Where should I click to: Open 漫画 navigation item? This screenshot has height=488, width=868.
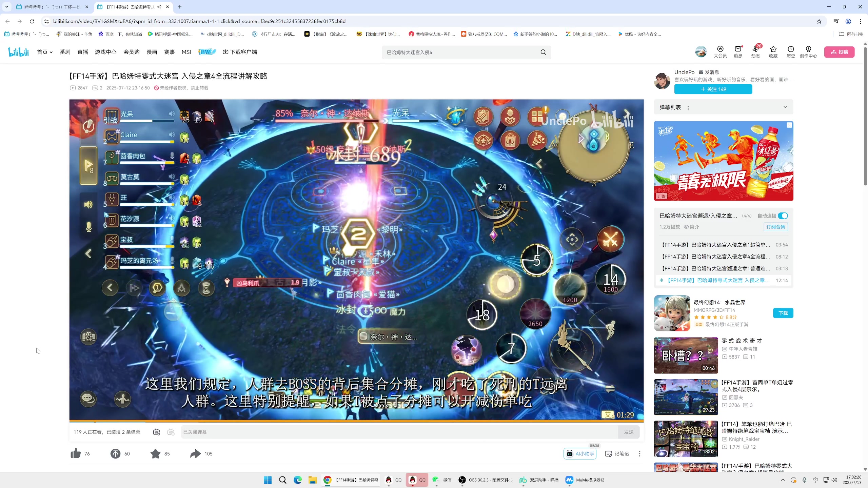pos(152,52)
